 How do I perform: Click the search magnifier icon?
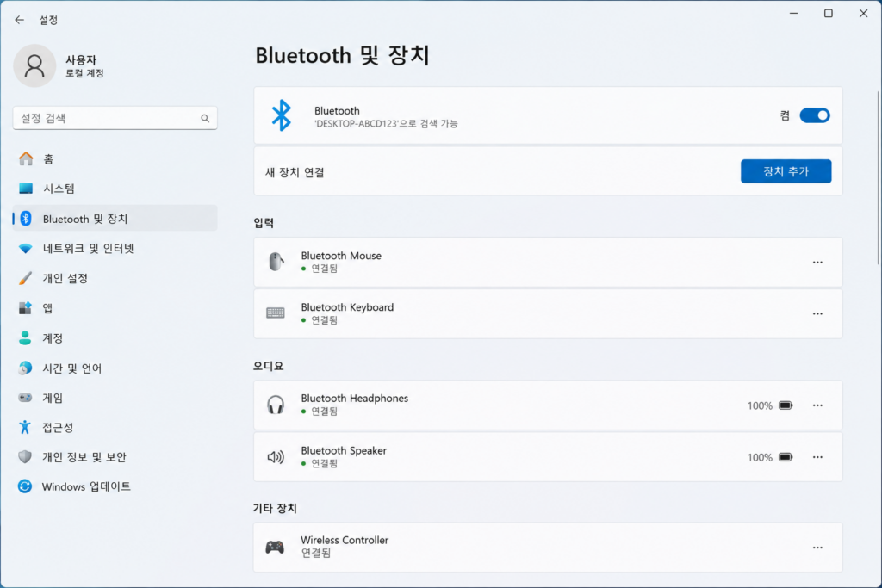[x=205, y=118]
